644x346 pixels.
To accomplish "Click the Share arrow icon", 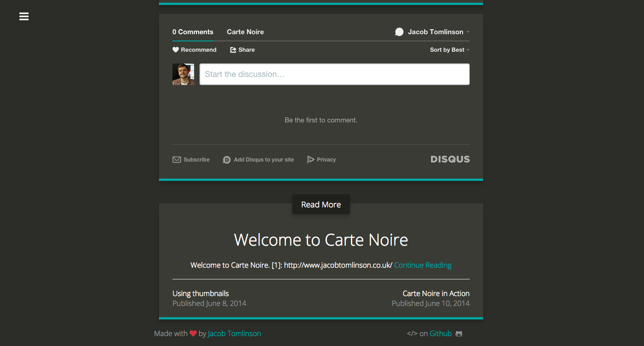I will click(x=233, y=50).
